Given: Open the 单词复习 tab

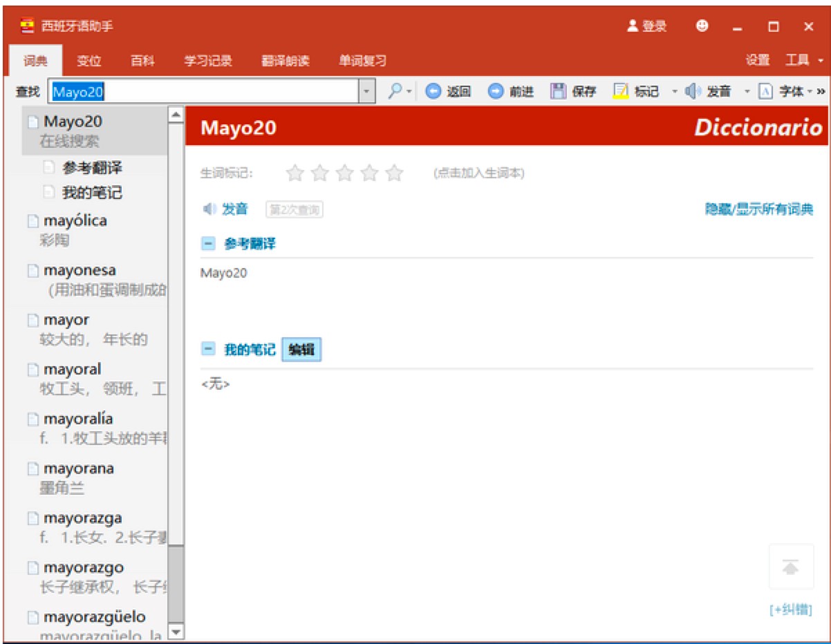Looking at the screenshot, I should click(362, 61).
